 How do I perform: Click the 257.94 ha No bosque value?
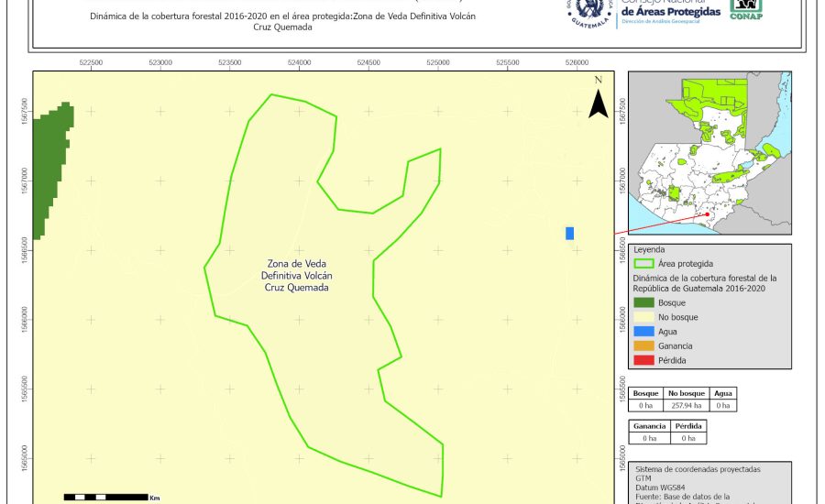click(684, 405)
